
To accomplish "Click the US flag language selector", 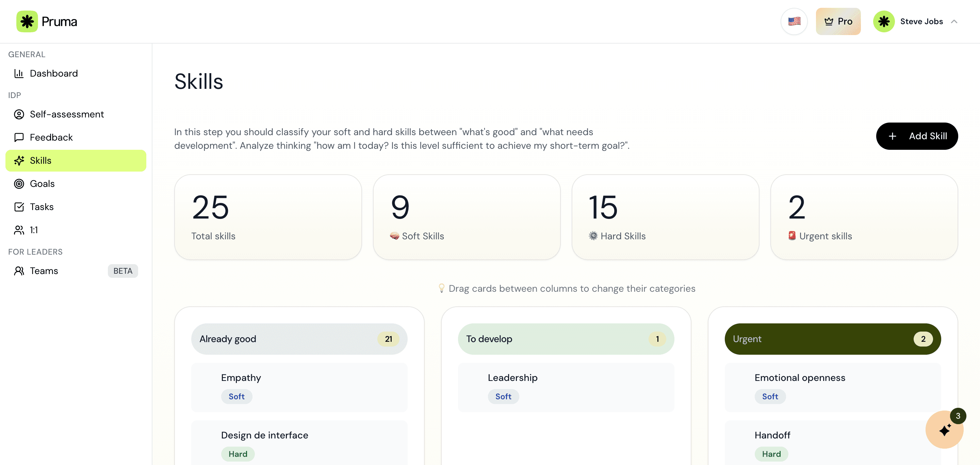I will (x=794, y=21).
